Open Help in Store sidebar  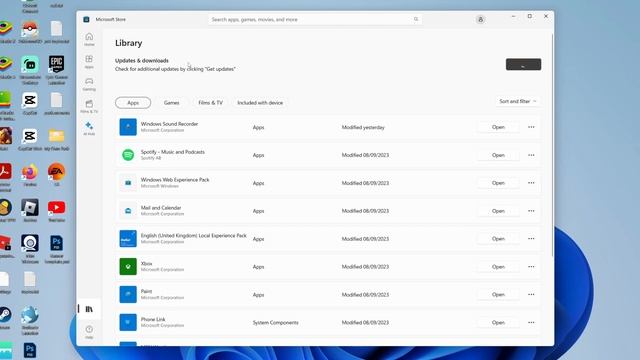pos(89,332)
